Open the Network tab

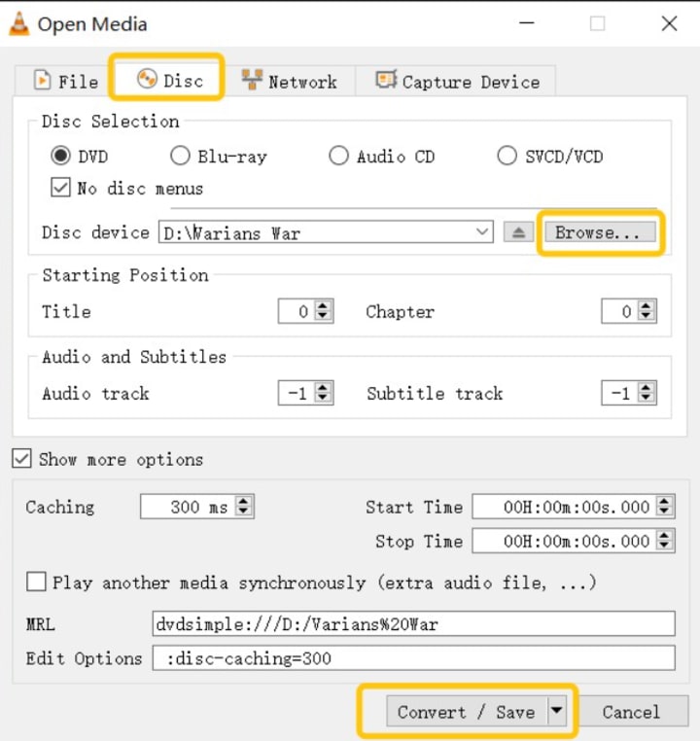pyautogui.click(x=289, y=82)
